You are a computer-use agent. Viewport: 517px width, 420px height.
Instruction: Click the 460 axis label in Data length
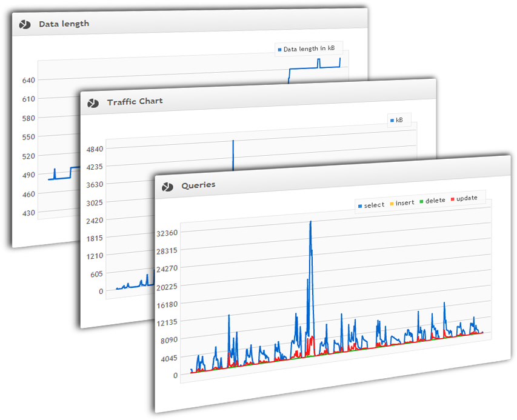coord(28,194)
